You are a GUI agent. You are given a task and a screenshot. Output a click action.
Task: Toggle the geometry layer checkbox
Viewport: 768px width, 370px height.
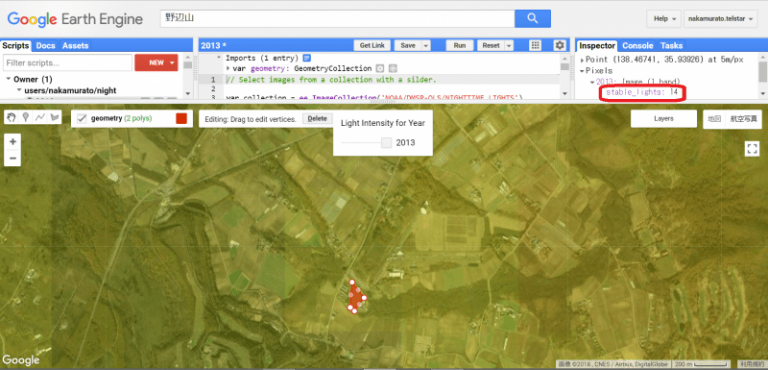pyautogui.click(x=82, y=119)
